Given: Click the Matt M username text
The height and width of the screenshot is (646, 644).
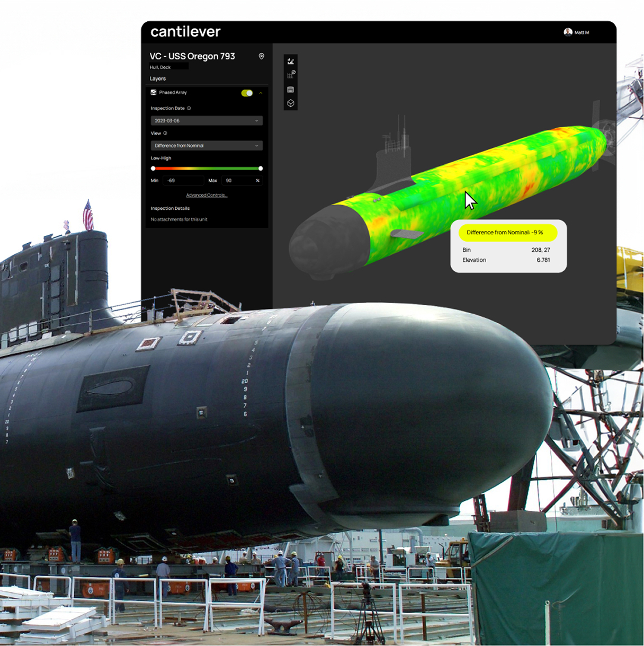Looking at the screenshot, I should click(582, 32).
